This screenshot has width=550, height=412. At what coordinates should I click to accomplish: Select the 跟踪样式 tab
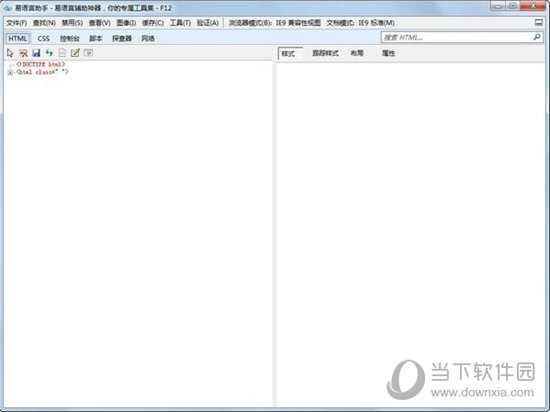[326, 53]
